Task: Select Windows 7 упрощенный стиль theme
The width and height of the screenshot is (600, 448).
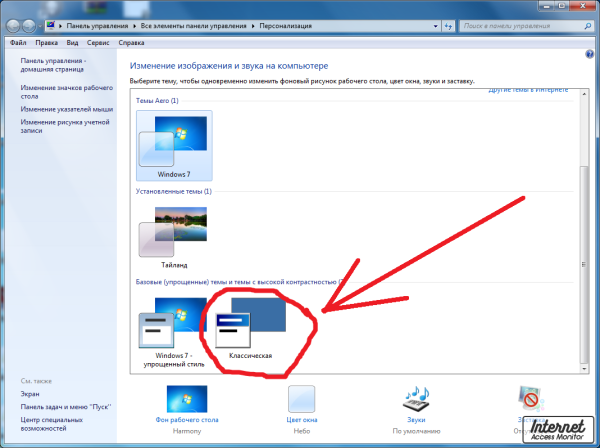Action: pyautogui.click(x=174, y=332)
